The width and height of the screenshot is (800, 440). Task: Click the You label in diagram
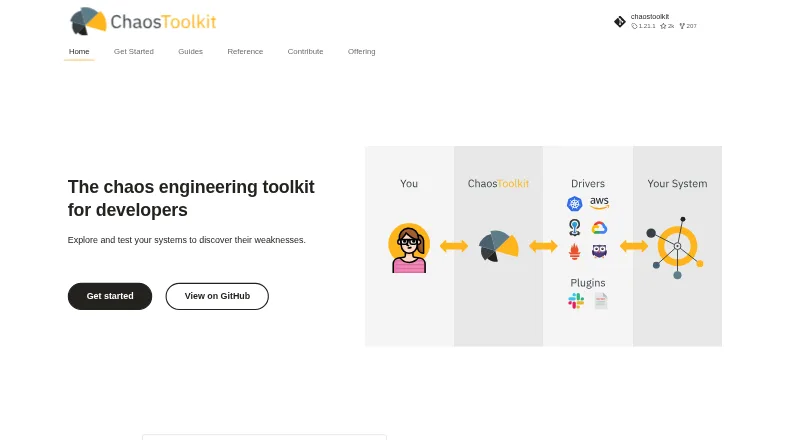[x=409, y=184]
